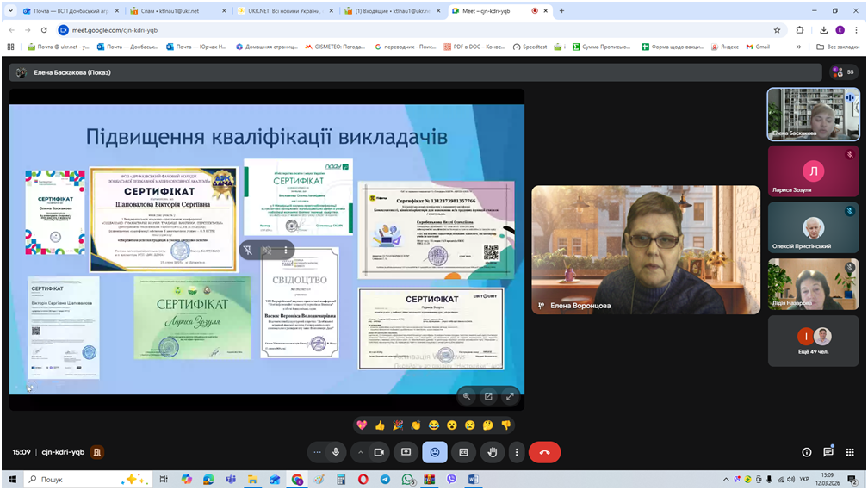Image resolution: width=868 pixels, height=490 pixels.
Task: Open the Gmail bookmark
Action: click(x=756, y=47)
